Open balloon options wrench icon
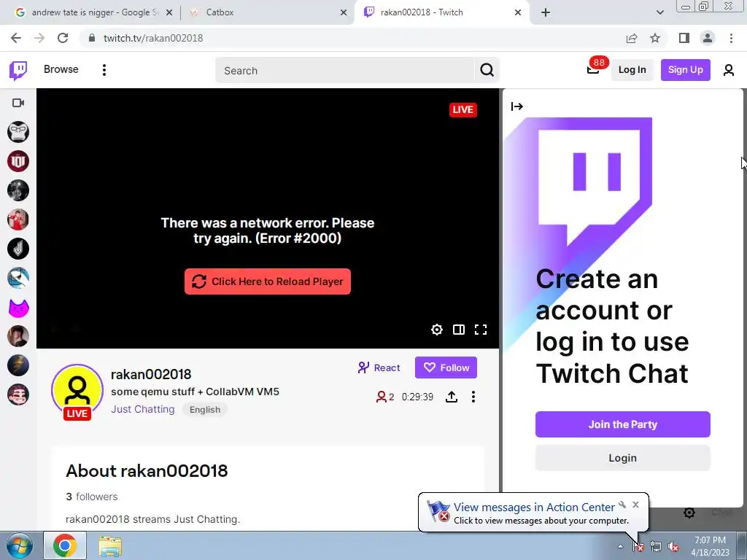The height and width of the screenshot is (560, 747). (x=622, y=505)
